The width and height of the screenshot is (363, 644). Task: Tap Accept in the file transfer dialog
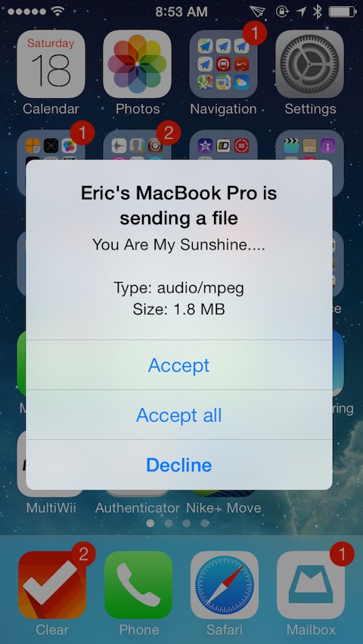(x=178, y=365)
